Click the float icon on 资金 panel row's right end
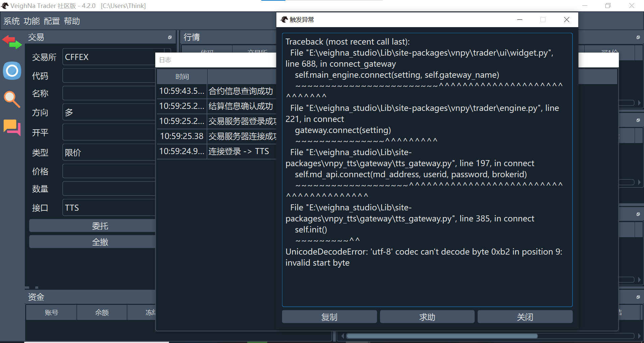 coord(638,297)
